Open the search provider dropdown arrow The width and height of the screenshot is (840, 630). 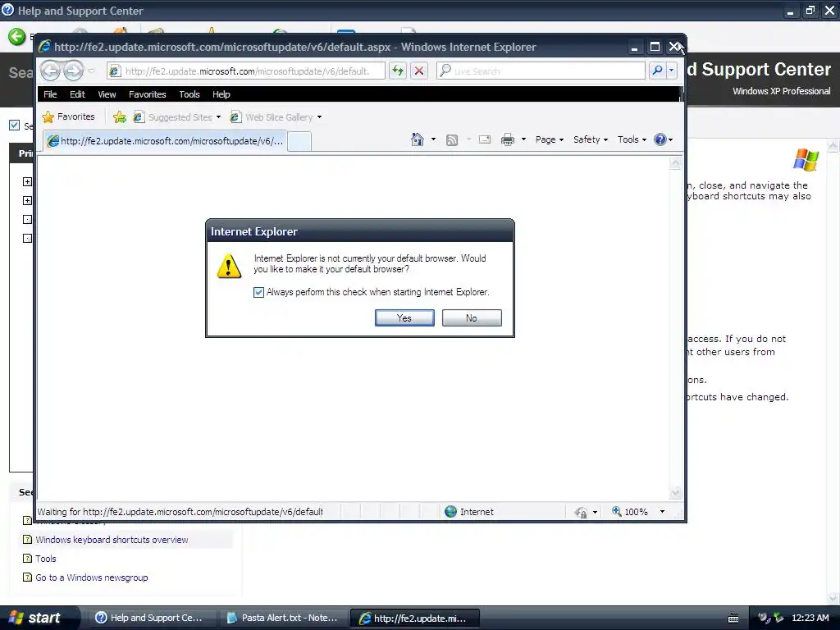672,71
